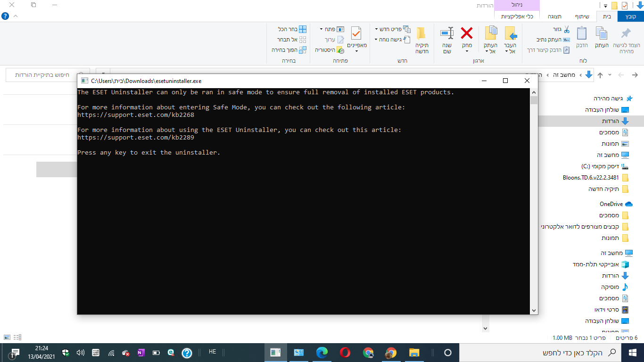Expand the Delete (מחק) dropdown arrow
The image size is (644, 362).
click(x=467, y=51)
